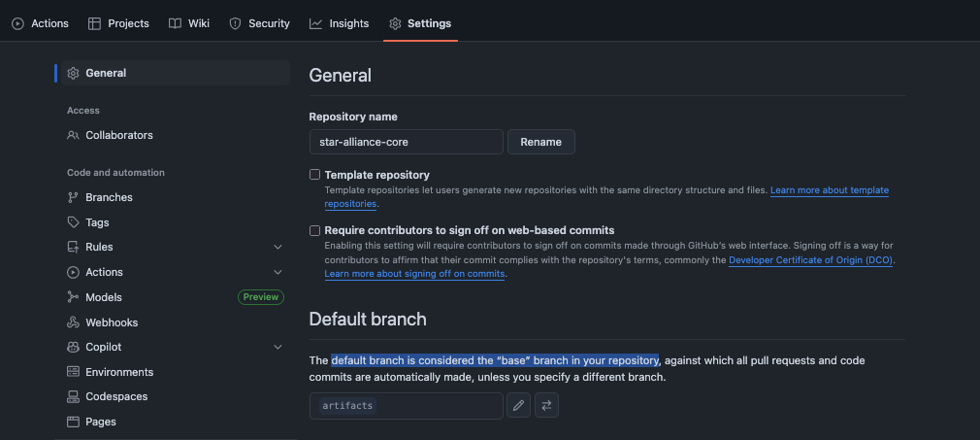This screenshot has height=440, width=980.
Task: Enable the Template repository checkbox
Action: pyautogui.click(x=314, y=175)
